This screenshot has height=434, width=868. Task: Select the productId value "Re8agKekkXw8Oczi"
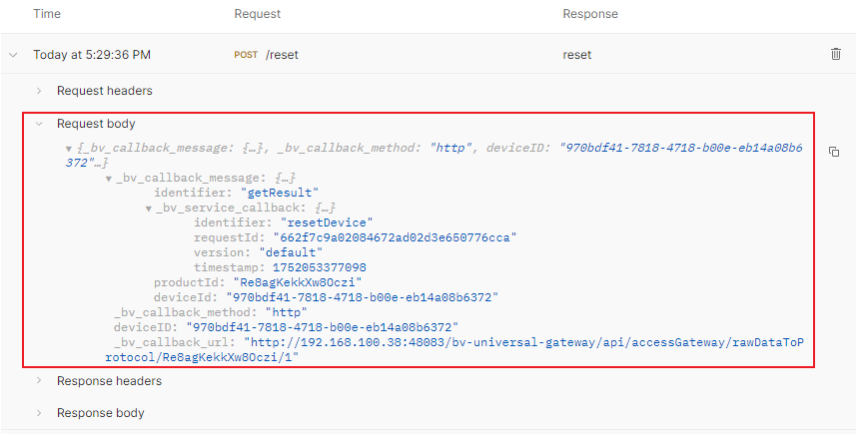click(x=298, y=282)
